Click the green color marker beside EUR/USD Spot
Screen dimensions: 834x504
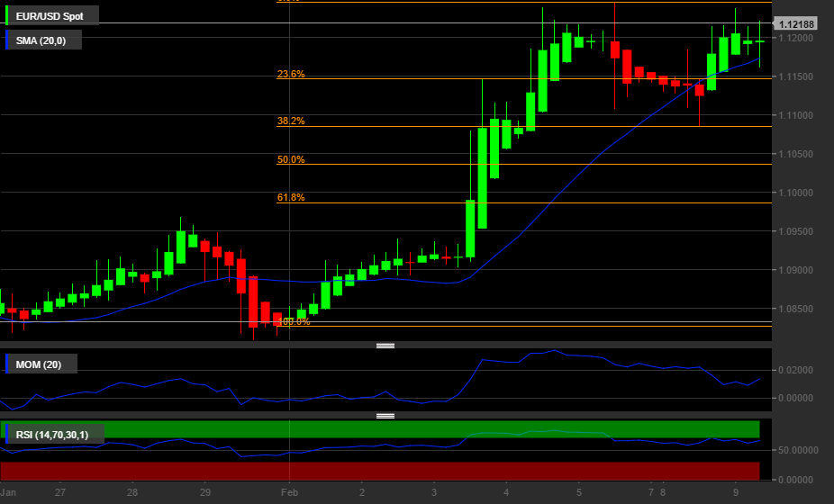click(x=8, y=16)
